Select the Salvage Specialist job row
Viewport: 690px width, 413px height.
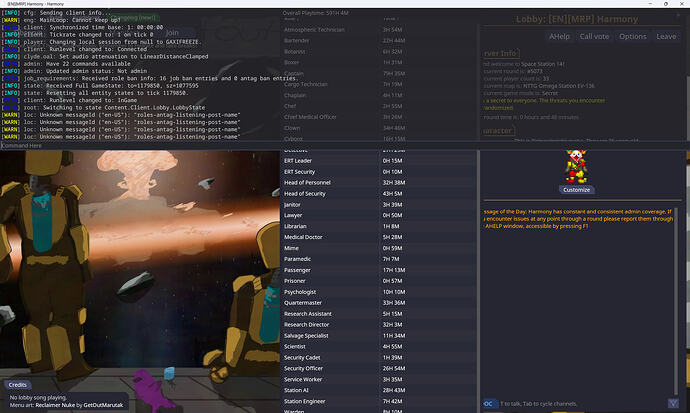click(x=378, y=336)
